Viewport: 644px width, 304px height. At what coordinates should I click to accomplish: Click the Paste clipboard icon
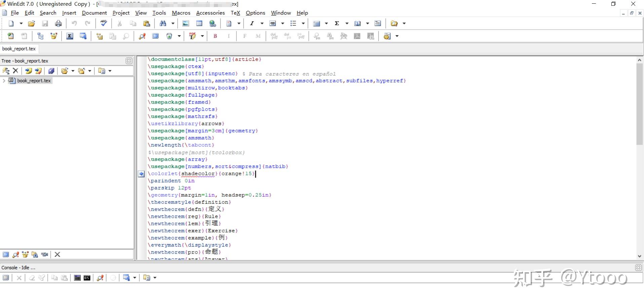click(x=147, y=24)
